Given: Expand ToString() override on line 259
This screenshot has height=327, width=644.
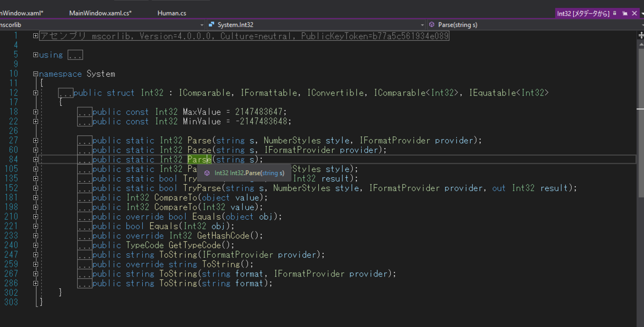Looking at the screenshot, I should (x=35, y=264).
